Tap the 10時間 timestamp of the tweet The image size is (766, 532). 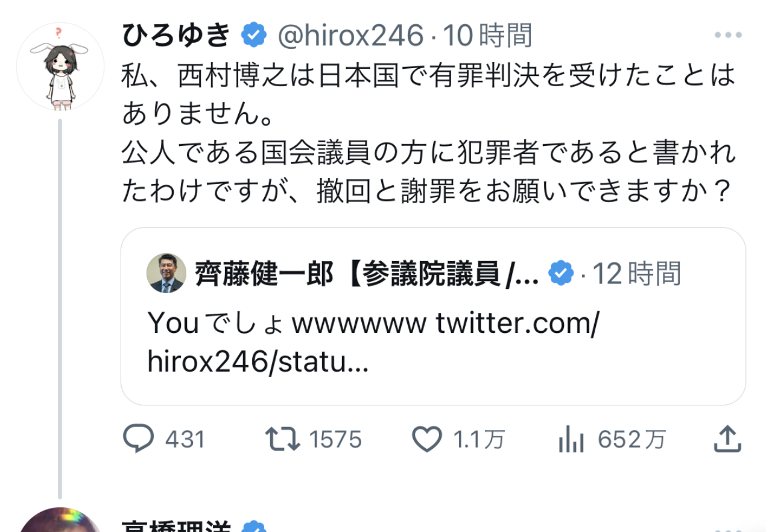488,36
